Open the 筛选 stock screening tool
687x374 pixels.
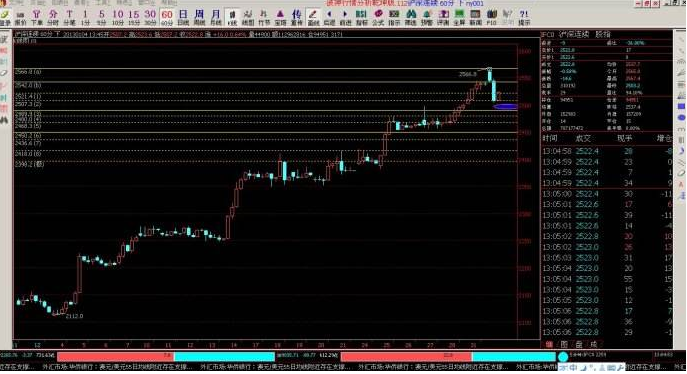coord(410,18)
